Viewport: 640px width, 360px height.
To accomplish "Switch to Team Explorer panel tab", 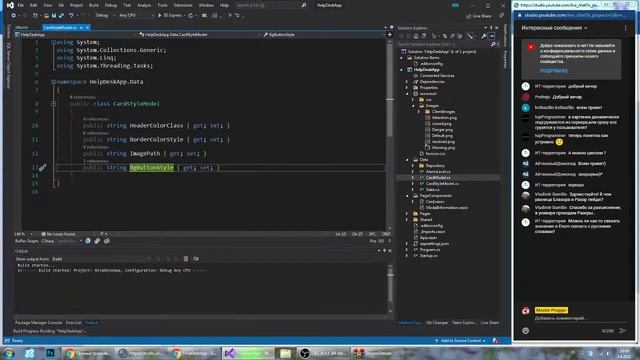I will [464, 323].
